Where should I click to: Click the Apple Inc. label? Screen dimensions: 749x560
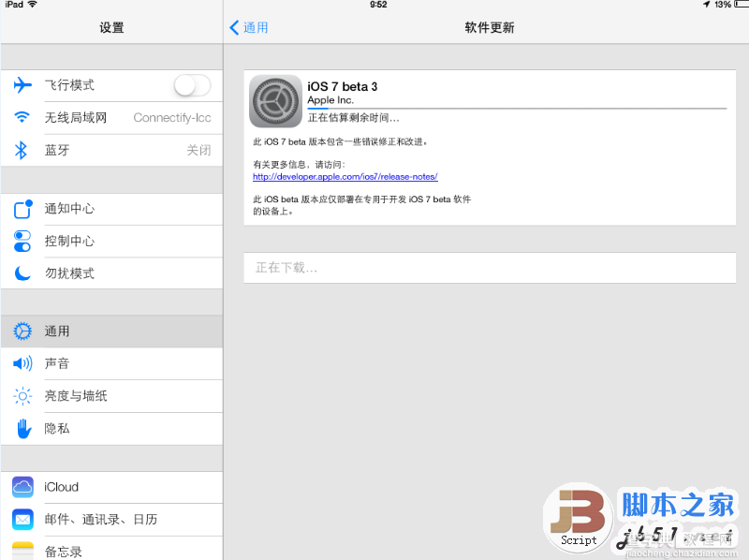point(330,100)
